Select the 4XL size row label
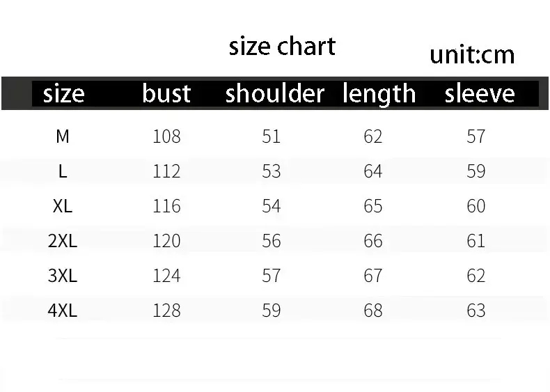 (x=63, y=311)
